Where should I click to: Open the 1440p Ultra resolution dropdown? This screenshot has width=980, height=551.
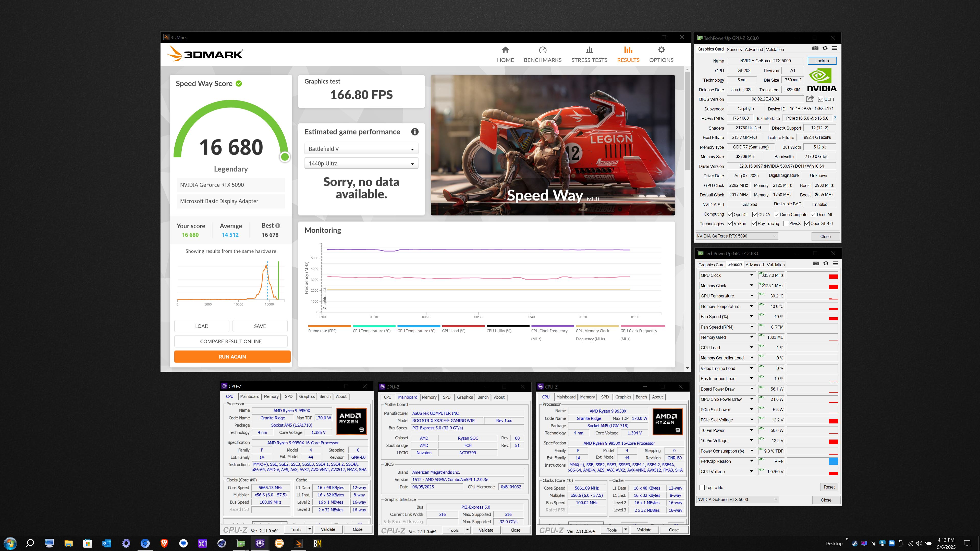[361, 164]
